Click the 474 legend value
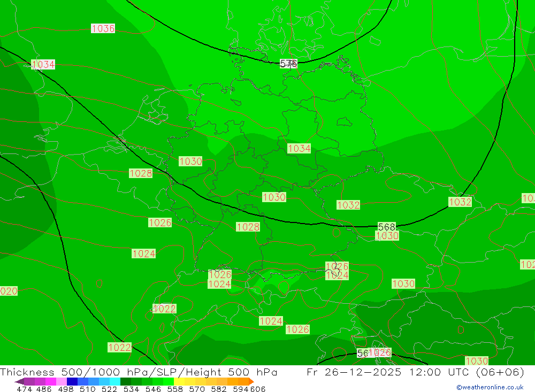Image resolution: width=535 pixels, height=392 pixels. 24,389
